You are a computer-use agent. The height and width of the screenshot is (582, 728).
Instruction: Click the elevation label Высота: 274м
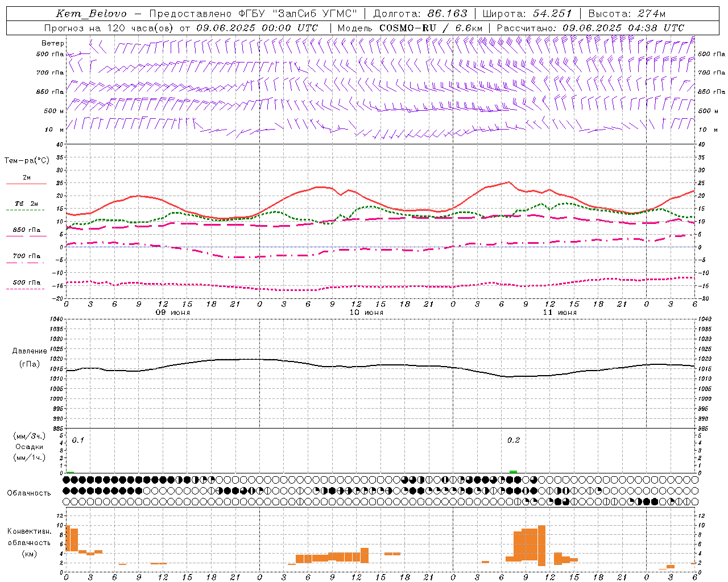click(x=627, y=14)
